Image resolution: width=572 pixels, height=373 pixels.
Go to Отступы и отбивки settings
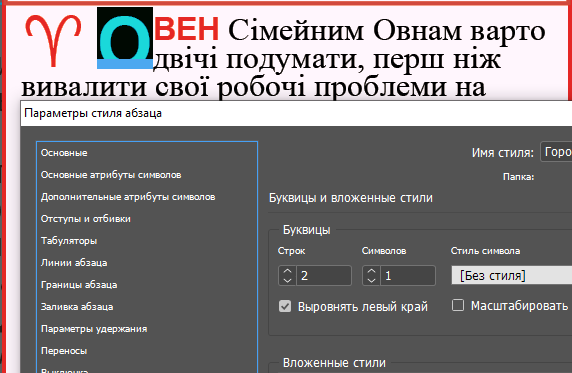[86, 219]
